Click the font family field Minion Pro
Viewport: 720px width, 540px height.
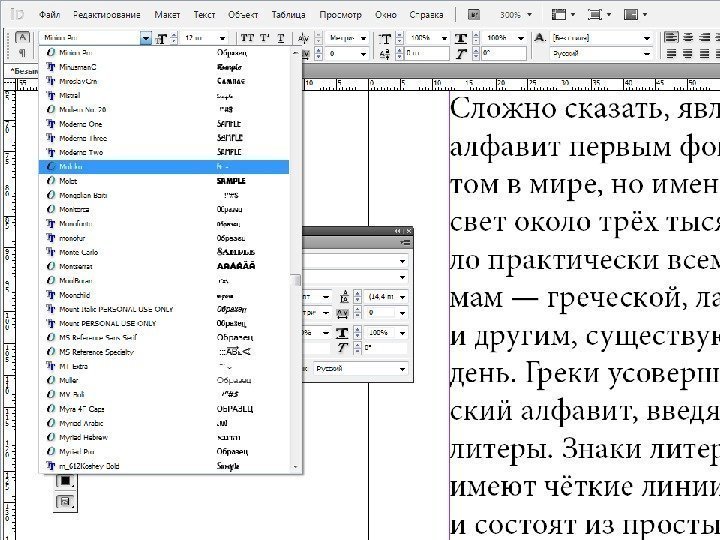click(90, 38)
